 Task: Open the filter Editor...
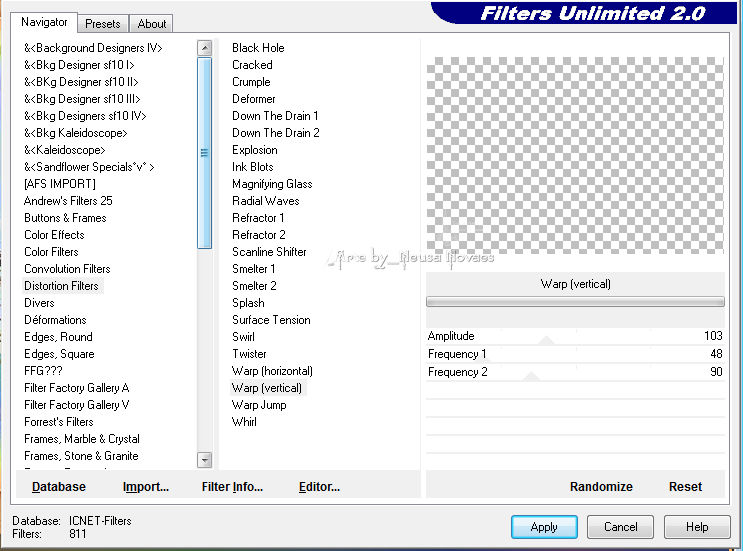319,487
